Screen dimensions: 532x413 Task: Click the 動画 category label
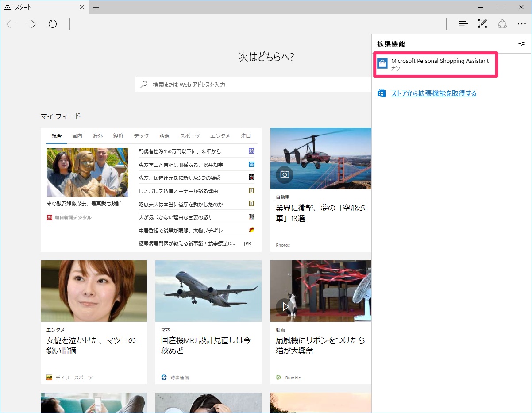click(280, 330)
